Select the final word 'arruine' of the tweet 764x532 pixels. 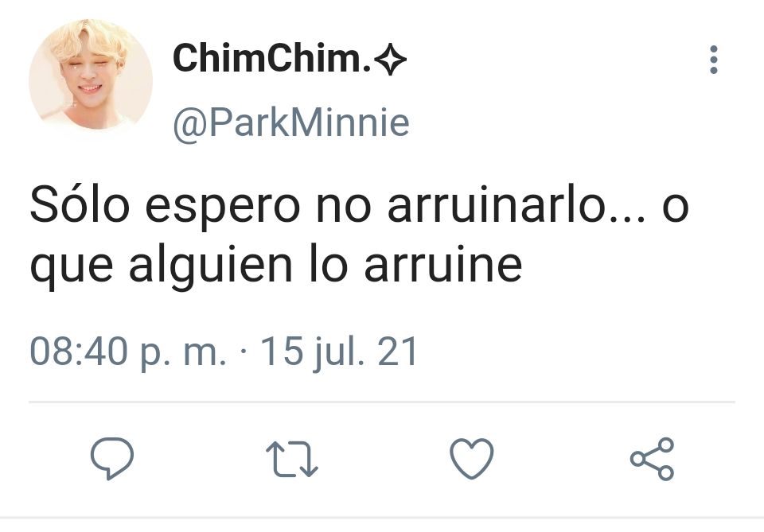click(x=443, y=266)
